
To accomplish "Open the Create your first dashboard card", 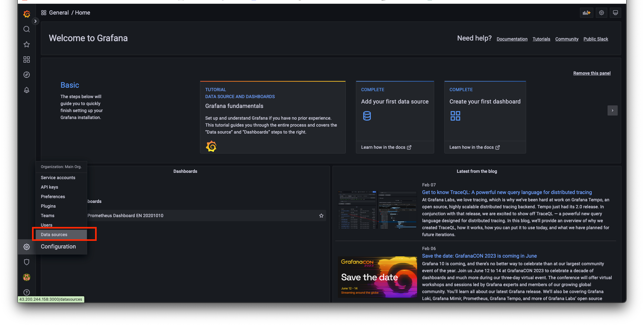I will (485, 117).
